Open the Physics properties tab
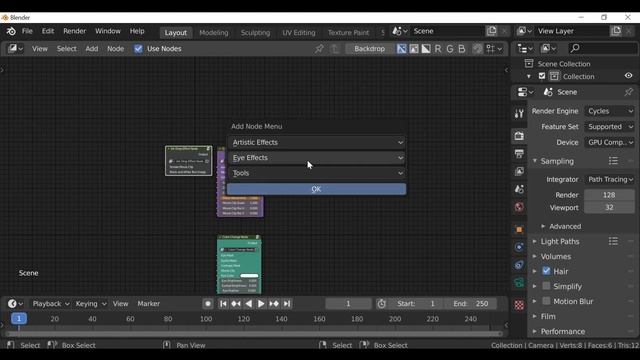 coord(519,247)
